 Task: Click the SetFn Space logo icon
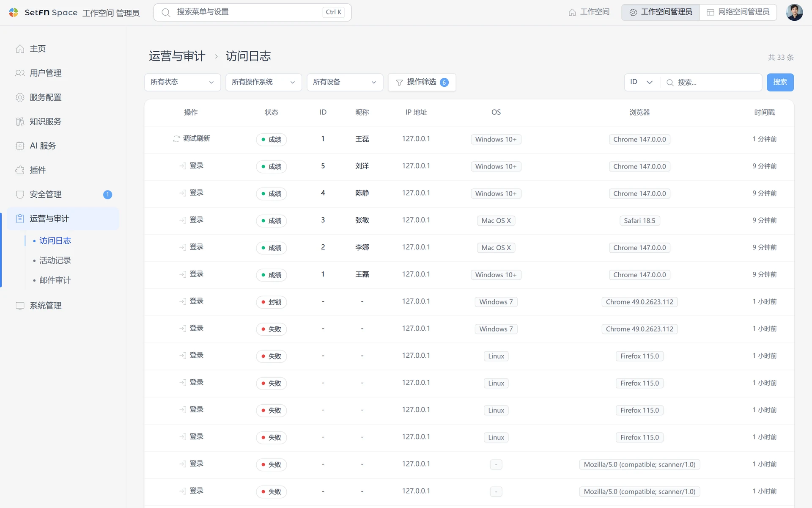click(14, 12)
